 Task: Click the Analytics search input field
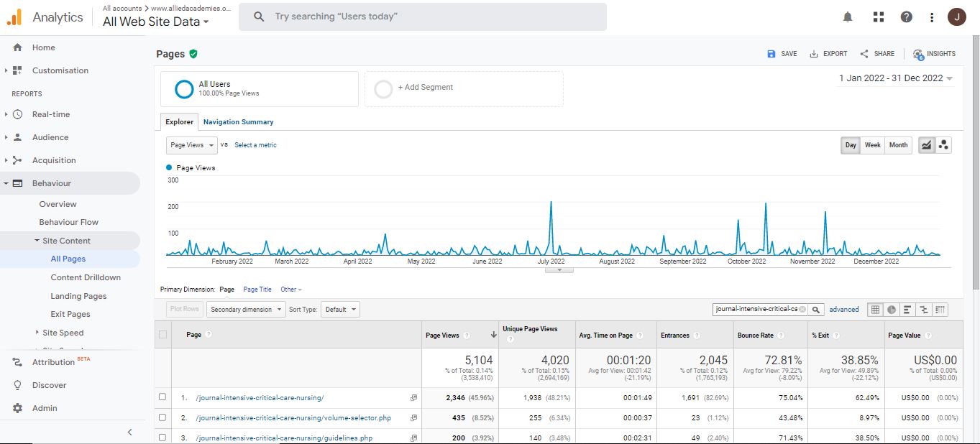(431, 17)
